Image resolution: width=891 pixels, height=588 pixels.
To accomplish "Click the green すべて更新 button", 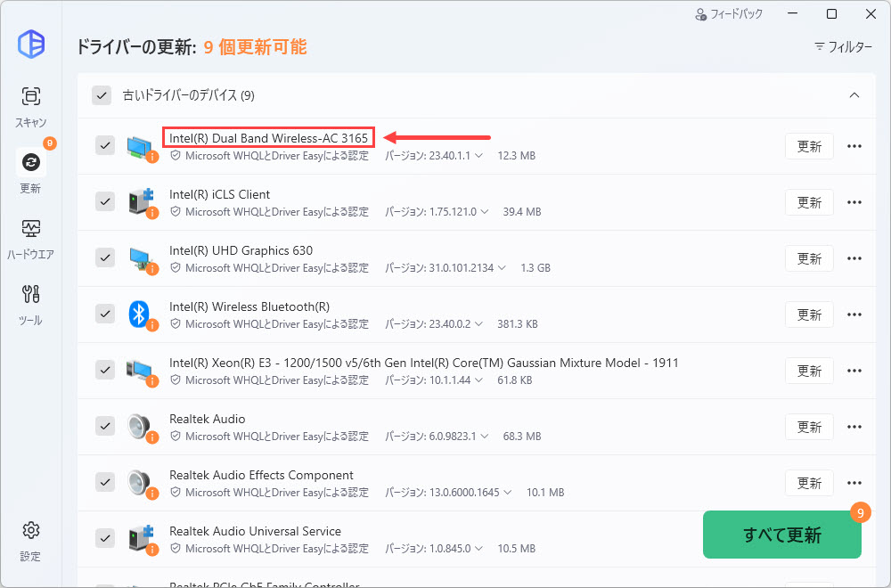I will [782, 535].
